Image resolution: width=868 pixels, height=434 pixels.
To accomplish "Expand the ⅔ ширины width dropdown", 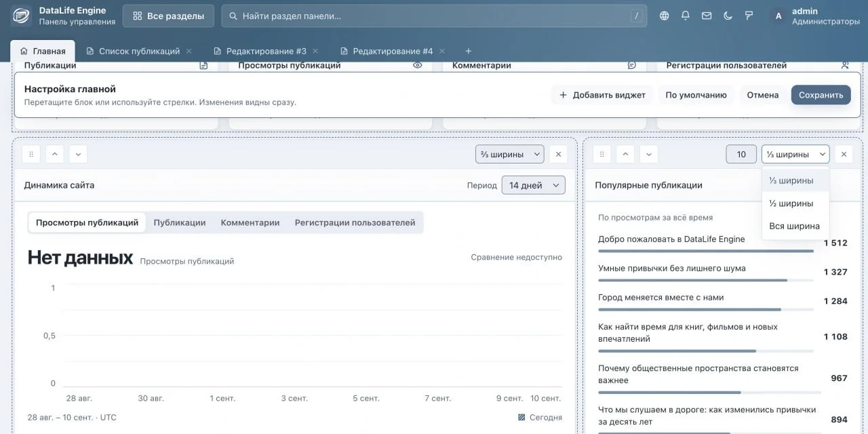I will point(509,155).
